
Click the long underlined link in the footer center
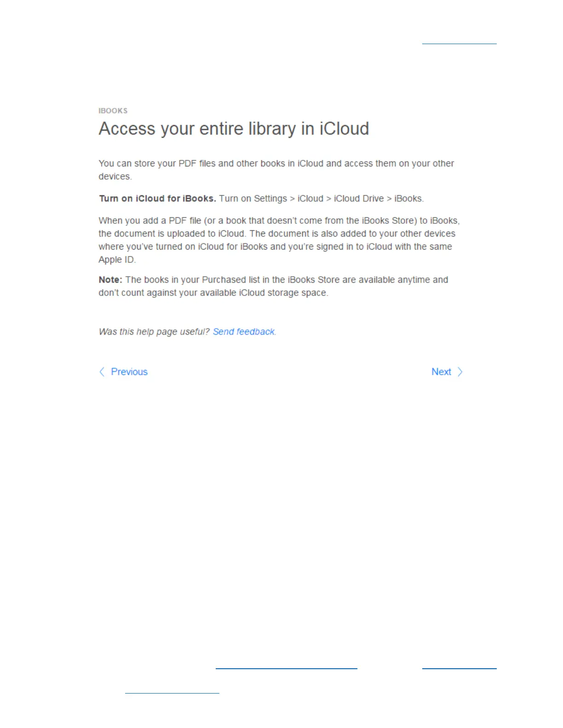point(286,668)
